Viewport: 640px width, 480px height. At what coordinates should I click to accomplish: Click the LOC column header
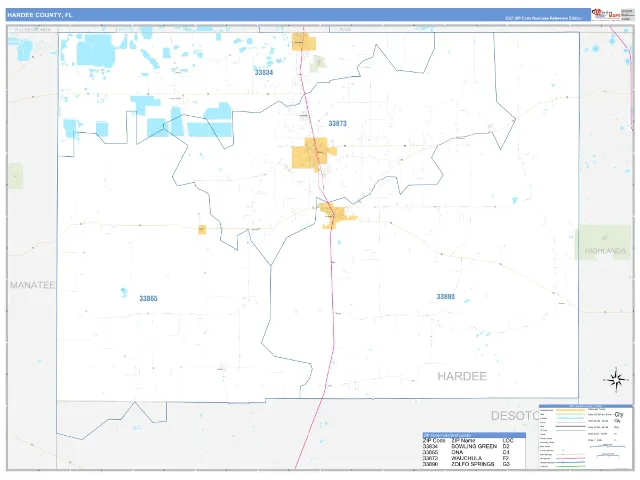pos(508,441)
